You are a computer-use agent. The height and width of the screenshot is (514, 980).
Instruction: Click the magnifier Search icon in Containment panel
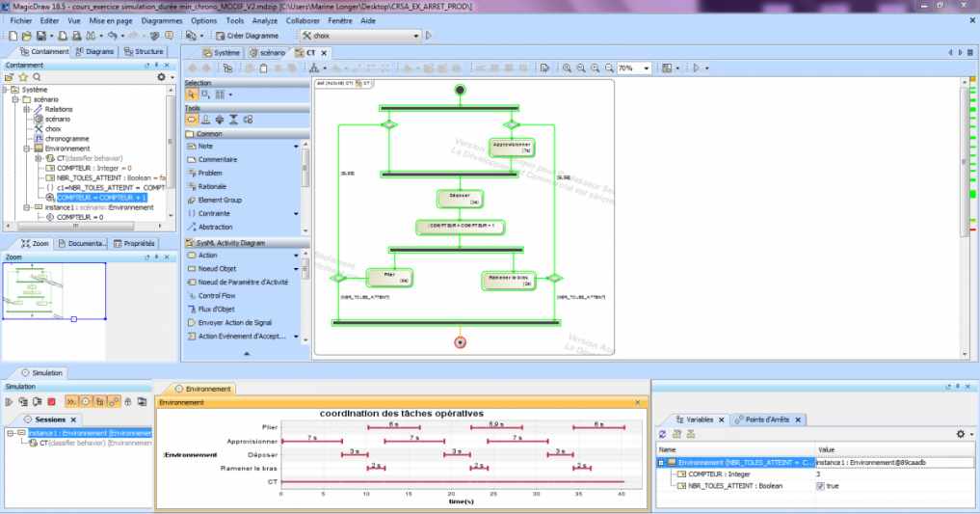tap(37, 77)
